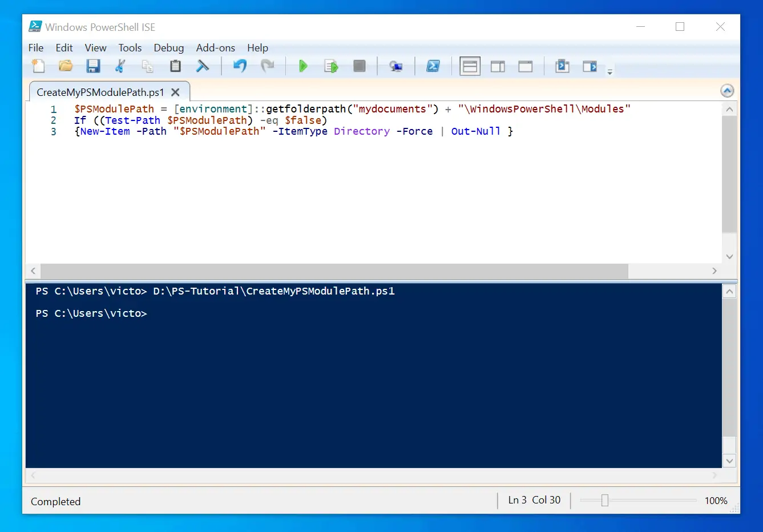Expand toolbar options overflow arrow

pos(609,72)
